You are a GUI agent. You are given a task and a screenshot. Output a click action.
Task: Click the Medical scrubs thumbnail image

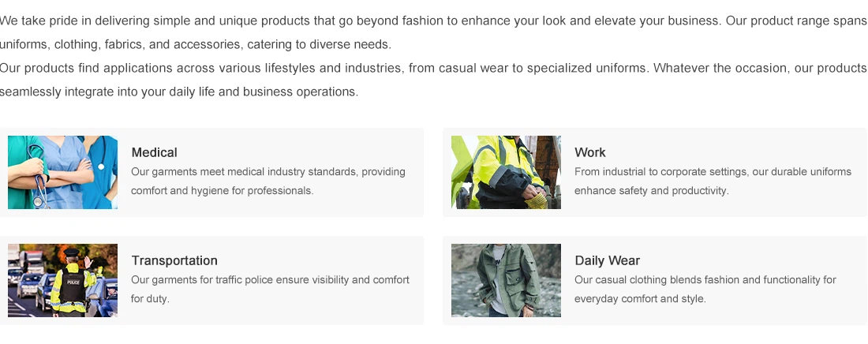(x=62, y=172)
